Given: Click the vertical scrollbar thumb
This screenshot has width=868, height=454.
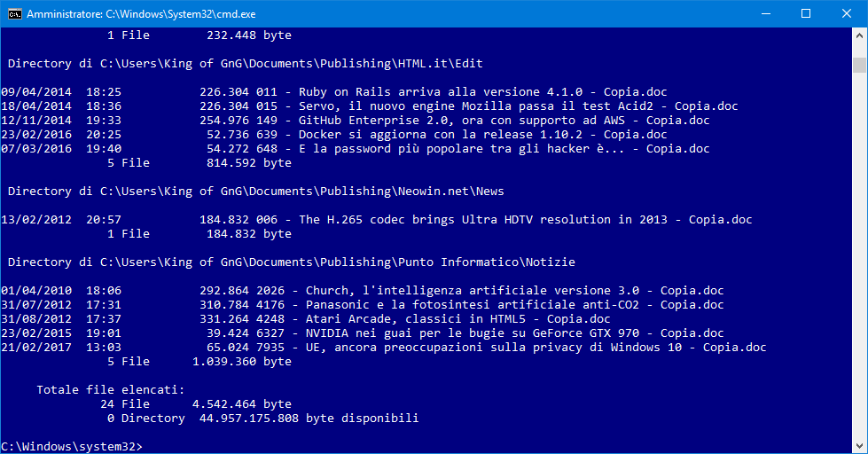Looking at the screenshot, I should [x=859, y=66].
